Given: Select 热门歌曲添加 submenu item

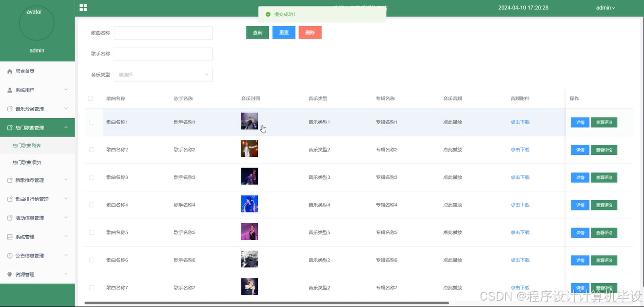Looking at the screenshot, I should [37, 162].
